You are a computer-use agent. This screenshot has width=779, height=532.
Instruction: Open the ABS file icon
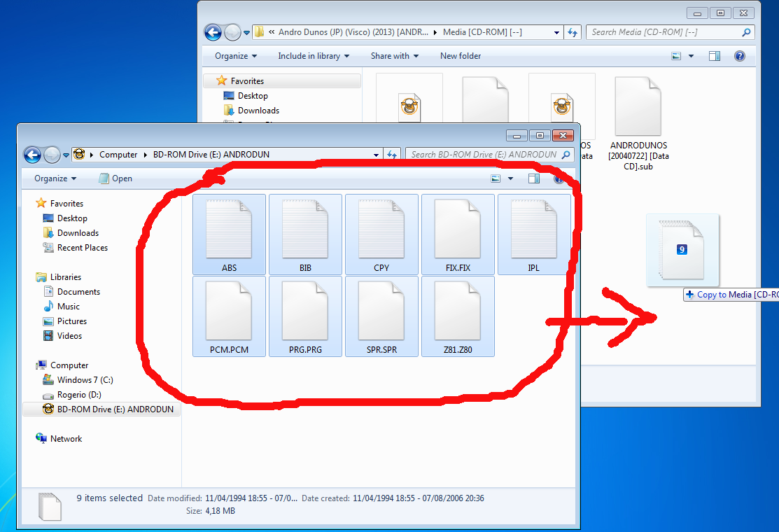229,230
